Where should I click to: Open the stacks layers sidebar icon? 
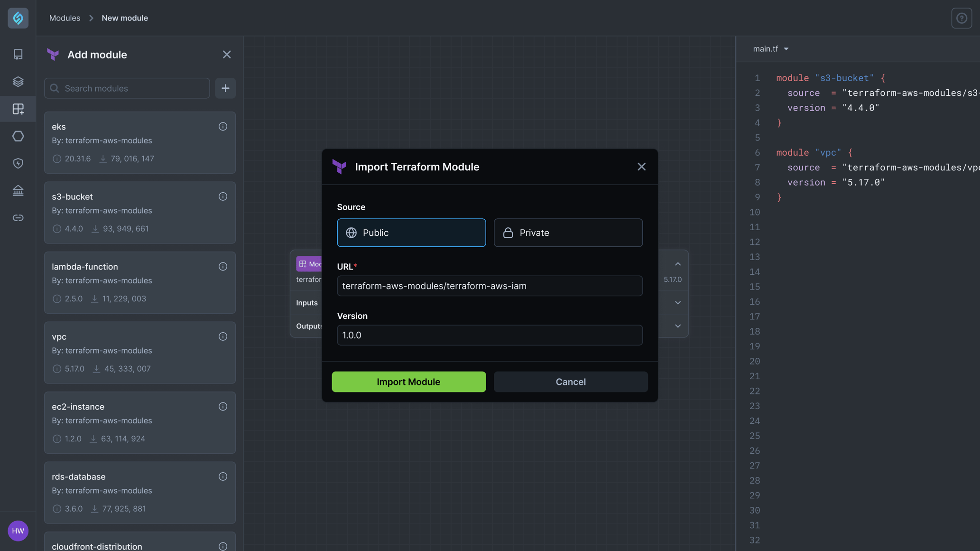click(x=18, y=82)
